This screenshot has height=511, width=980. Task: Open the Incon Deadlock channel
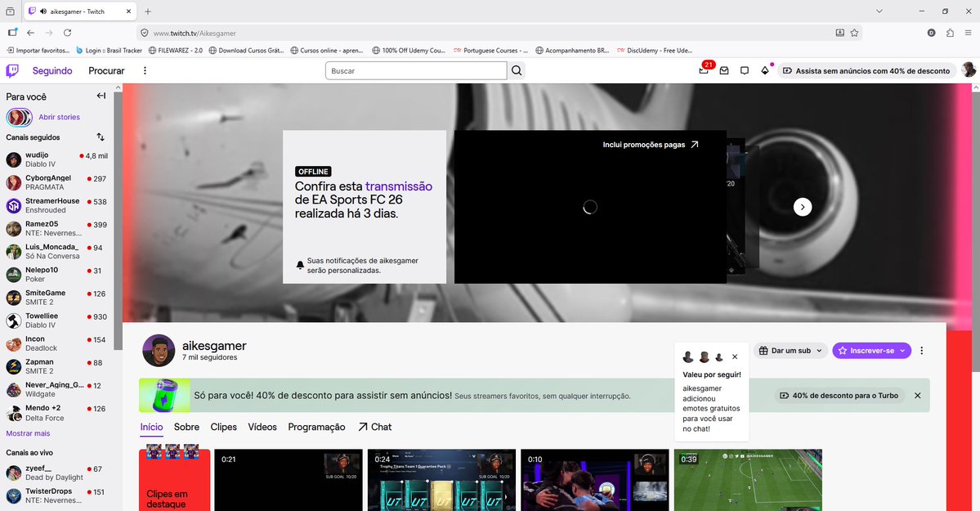tap(57, 343)
